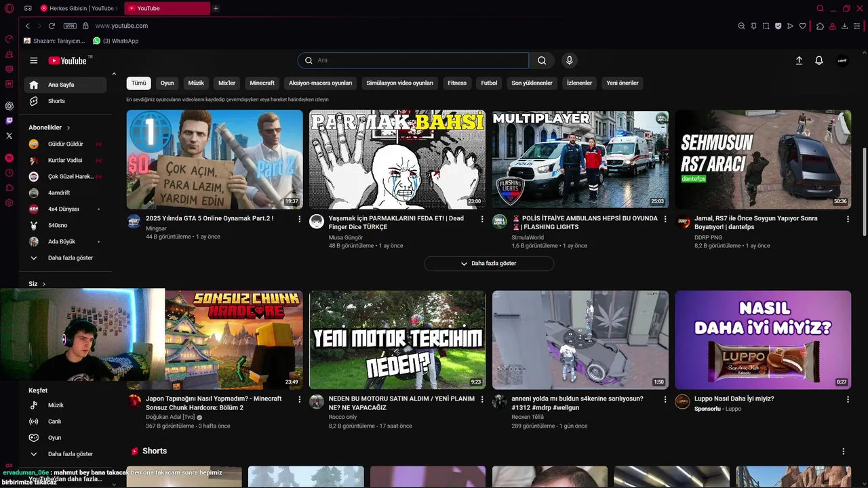868x488 pixels.
Task: Open options for 'Yaşamak için PARMAKLARINI' video
Action: (482, 219)
